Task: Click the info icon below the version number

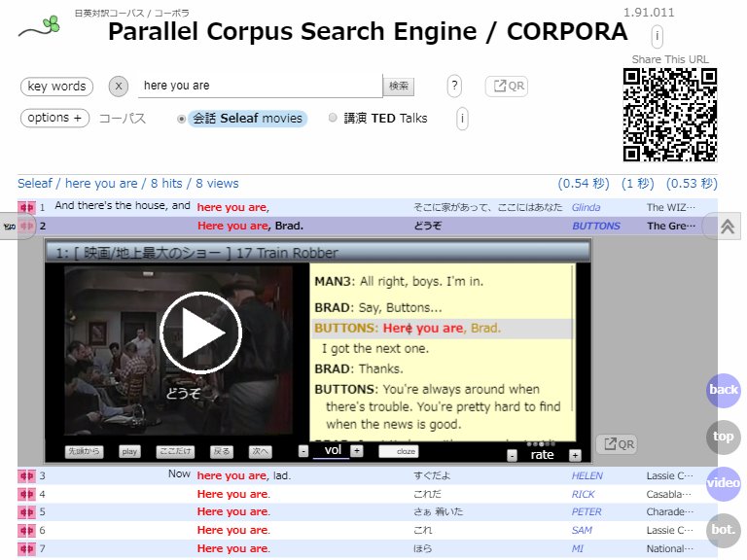Action: pos(657,37)
